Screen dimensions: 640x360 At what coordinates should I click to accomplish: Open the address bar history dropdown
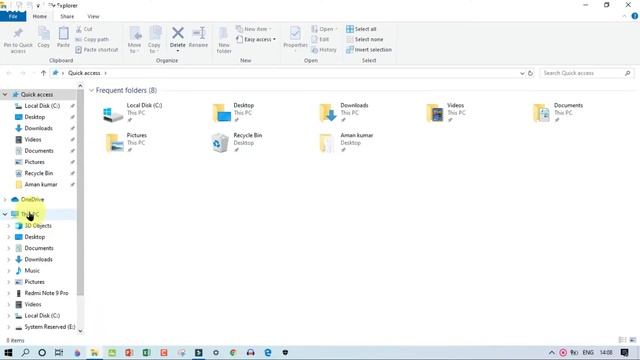522,73
